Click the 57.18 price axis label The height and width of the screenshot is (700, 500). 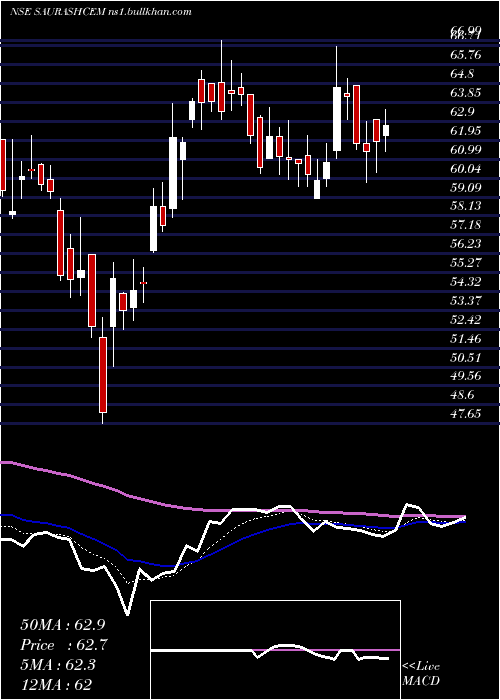(466, 225)
